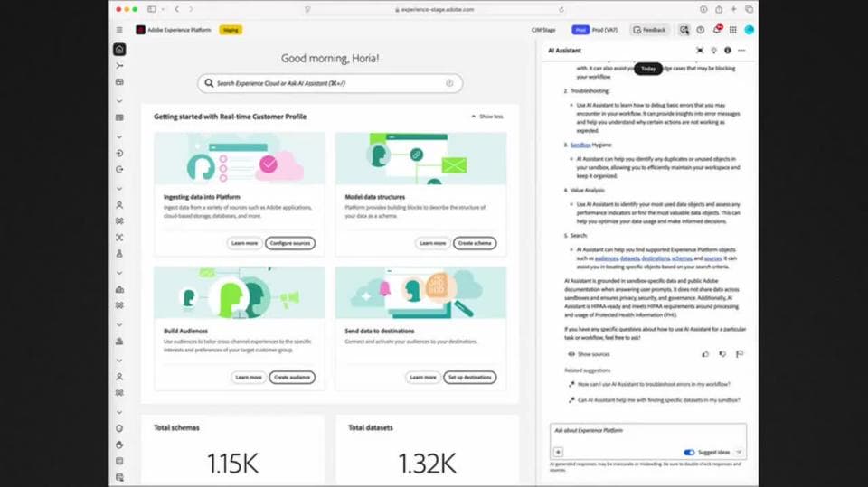Viewport: 868px width, 487px height.
Task: Go back in Safari
Action: click(176, 9)
